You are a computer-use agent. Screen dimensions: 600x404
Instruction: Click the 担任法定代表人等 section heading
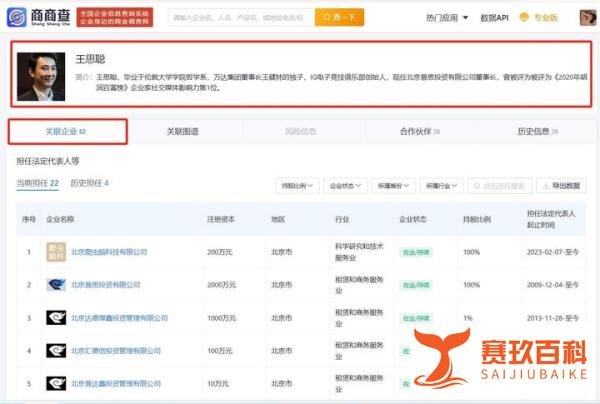pos(48,161)
